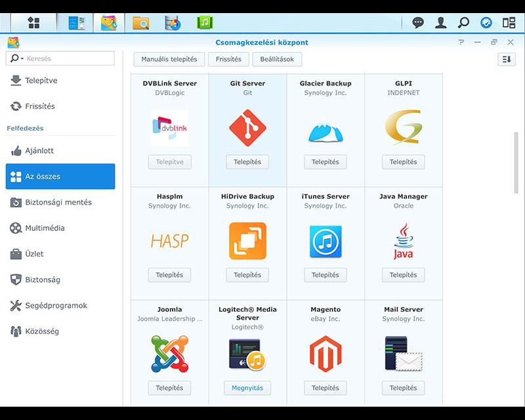Click the help question mark in Package Center

point(460,42)
